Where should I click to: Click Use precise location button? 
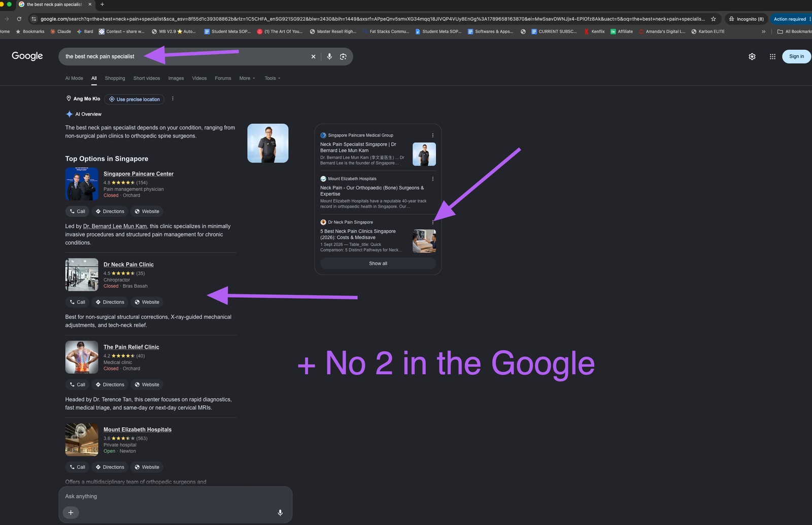pyautogui.click(x=134, y=100)
